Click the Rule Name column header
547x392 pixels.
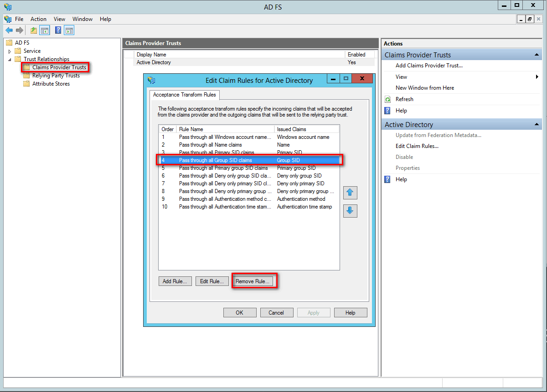pos(225,129)
